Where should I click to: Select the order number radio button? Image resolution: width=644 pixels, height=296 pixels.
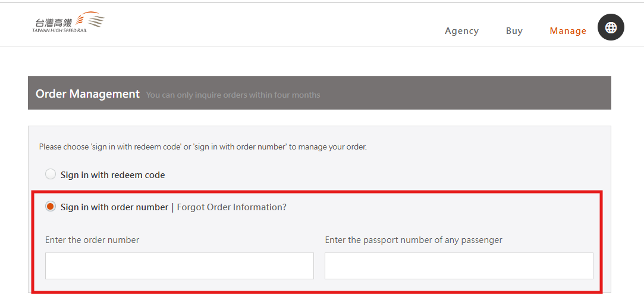[51, 207]
